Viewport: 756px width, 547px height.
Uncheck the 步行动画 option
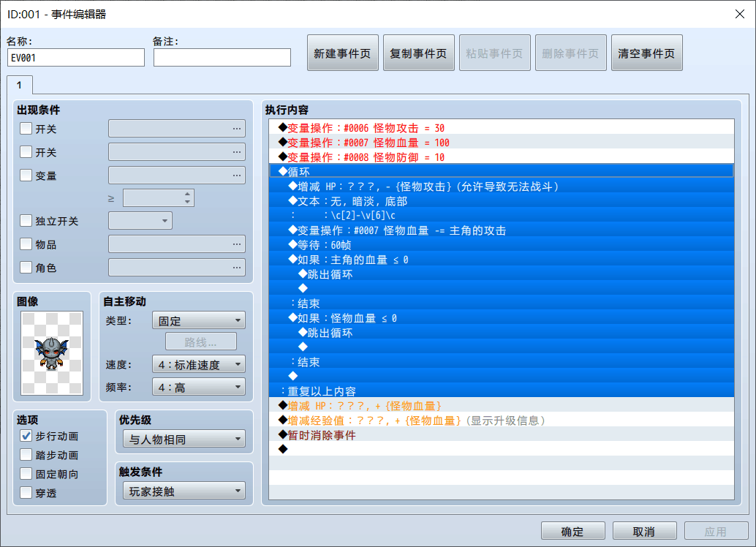[26, 436]
